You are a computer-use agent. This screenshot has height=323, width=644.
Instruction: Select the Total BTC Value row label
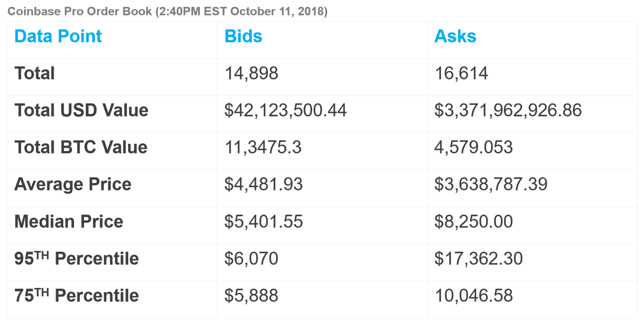(x=81, y=147)
